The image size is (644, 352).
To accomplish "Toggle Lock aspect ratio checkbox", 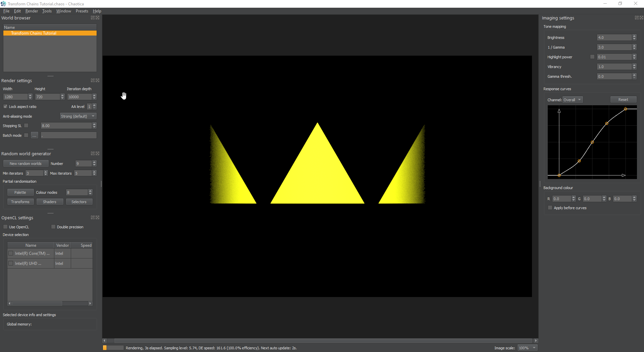I will (5, 107).
